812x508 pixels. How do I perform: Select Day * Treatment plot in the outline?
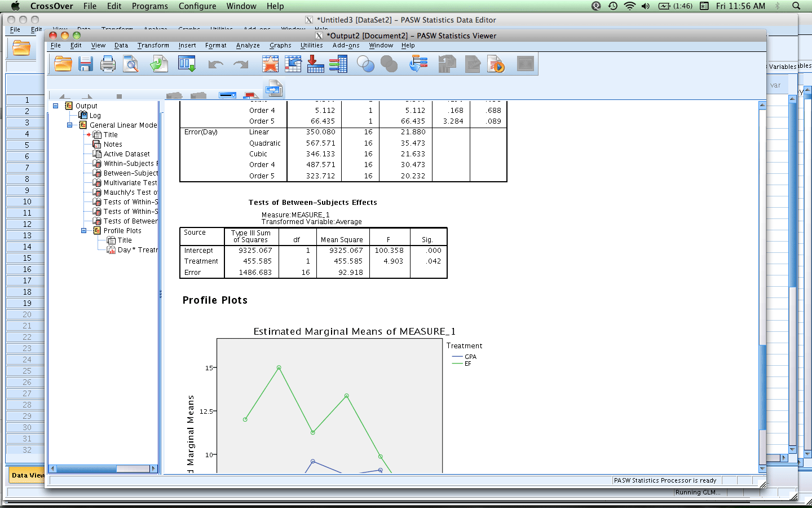click(135, 249)
